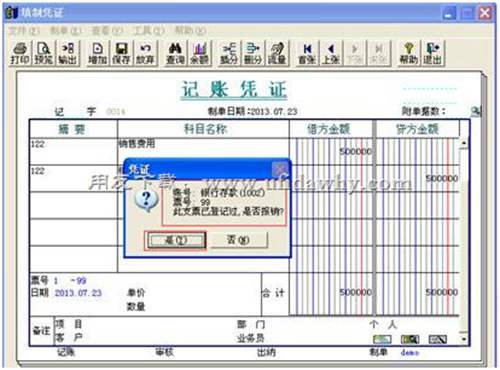The width and height of the screenshot is (500, 370).
Task: Click lookup icon beside 附单据数
Action: [x=476, y=111]
